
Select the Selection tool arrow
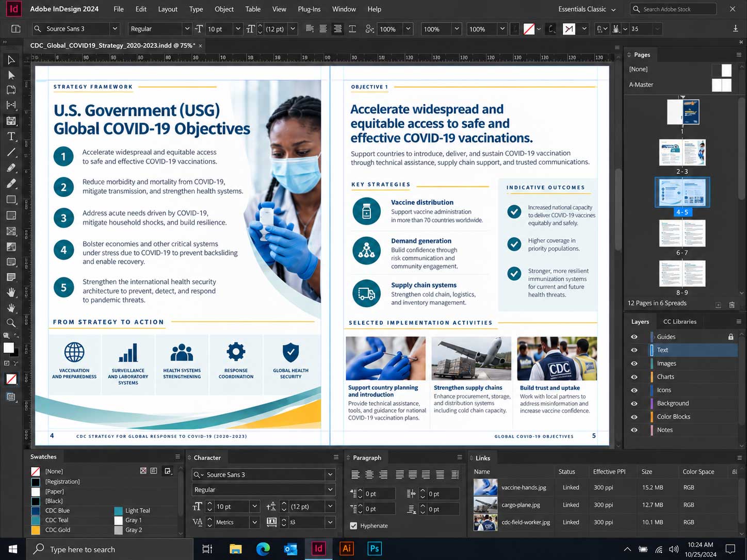(x=11, y=60)
